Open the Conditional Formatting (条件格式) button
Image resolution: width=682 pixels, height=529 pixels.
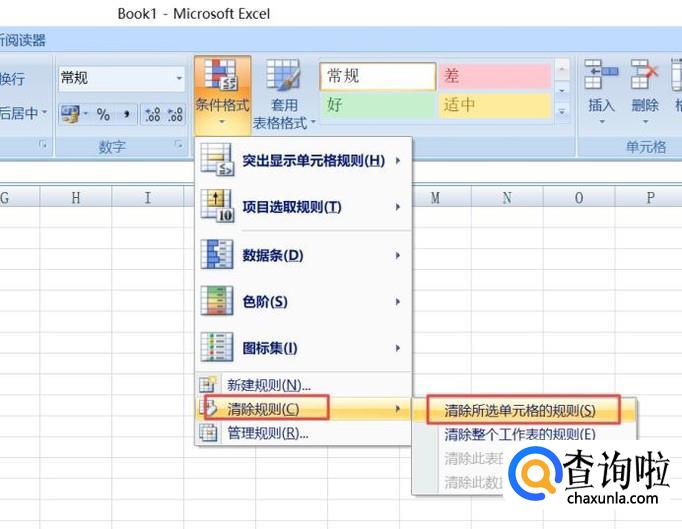tap(222, 95)
